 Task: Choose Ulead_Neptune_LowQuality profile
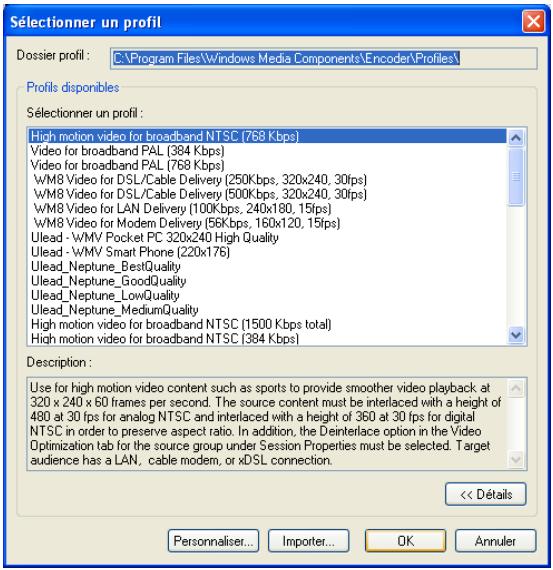[267, 296]
